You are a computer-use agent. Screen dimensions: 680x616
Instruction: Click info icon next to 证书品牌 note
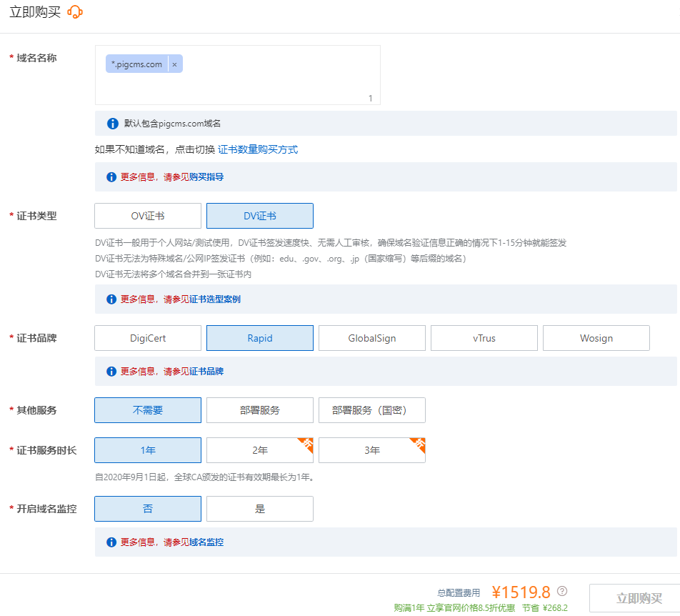click(111, 372)
